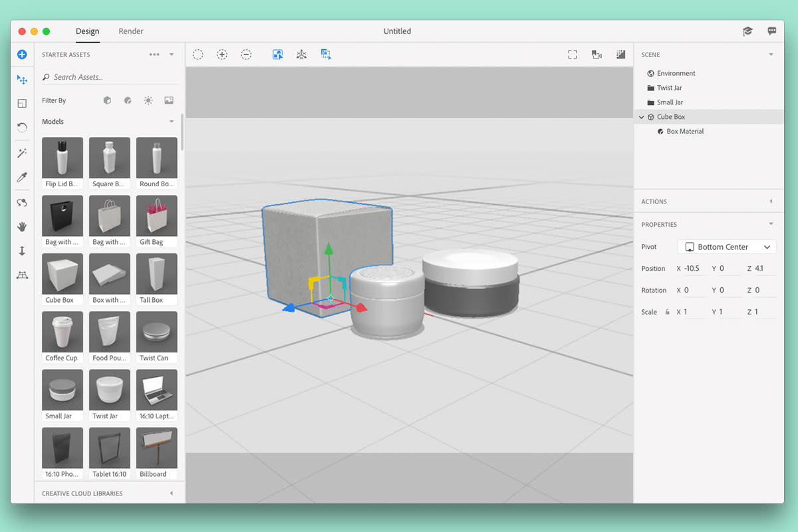Select the Horizon tool
The image size is (798, 532).
coord(22,275)
